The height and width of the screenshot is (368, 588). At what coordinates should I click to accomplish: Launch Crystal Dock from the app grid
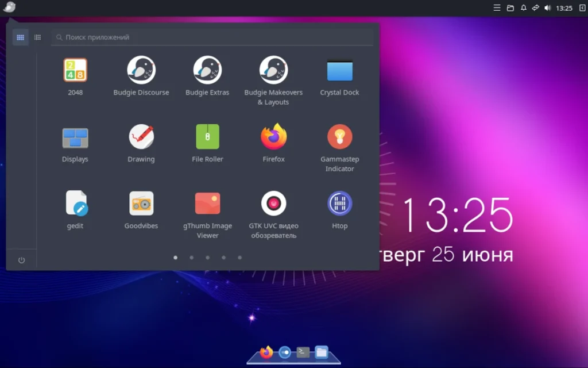tap(339, 77)
